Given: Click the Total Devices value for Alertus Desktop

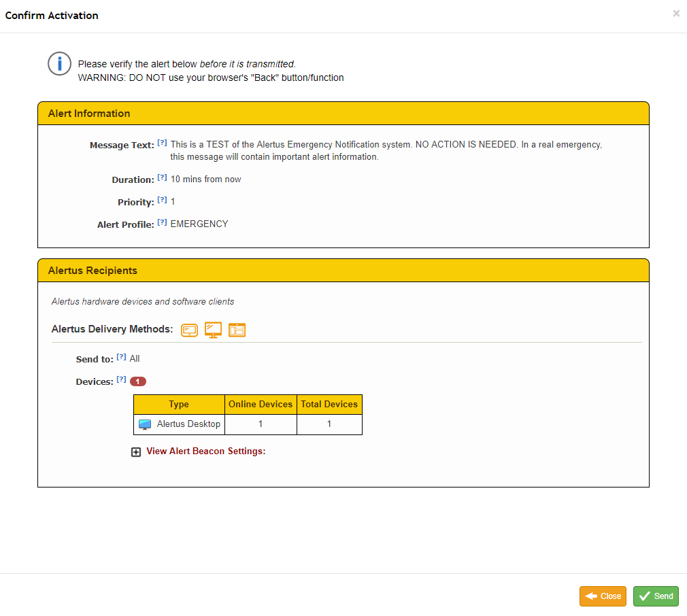Looking at the screenshot, I should click(329, 424).
